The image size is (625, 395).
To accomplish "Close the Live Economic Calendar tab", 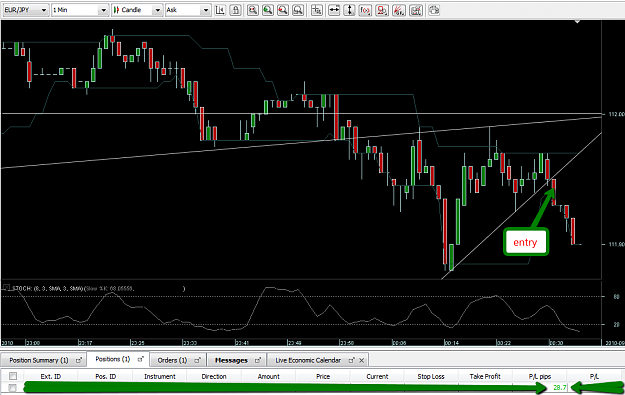I will (x=361, y=360).
